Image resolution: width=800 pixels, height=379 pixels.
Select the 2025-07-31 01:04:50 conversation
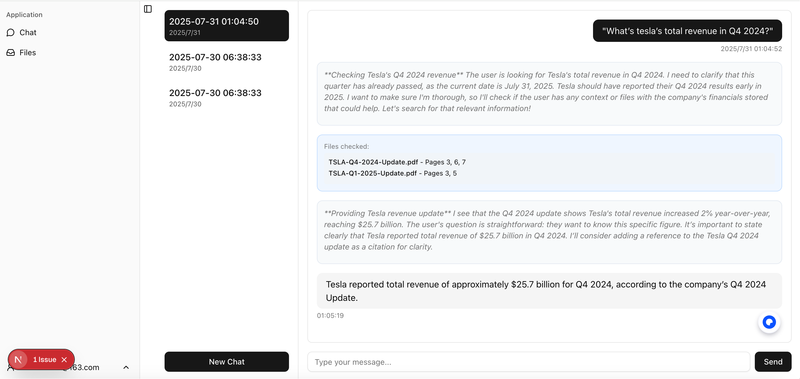pyautogui.click(x=227, y=26)
